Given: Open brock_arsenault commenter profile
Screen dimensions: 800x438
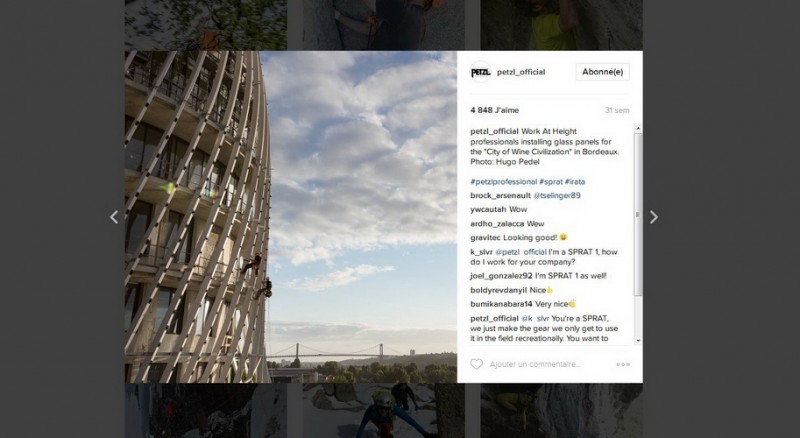Looking at the screenshot, I should [501, 196].
